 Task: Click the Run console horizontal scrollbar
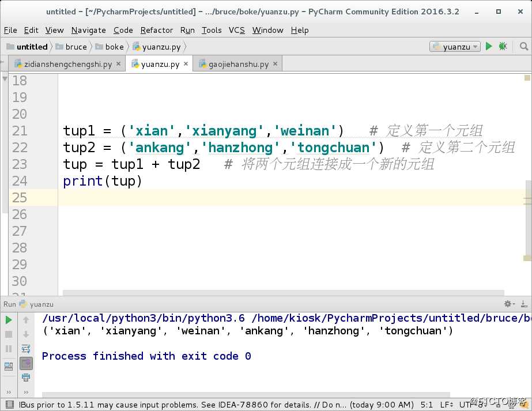pyautogui.click(x=246, y=395)
